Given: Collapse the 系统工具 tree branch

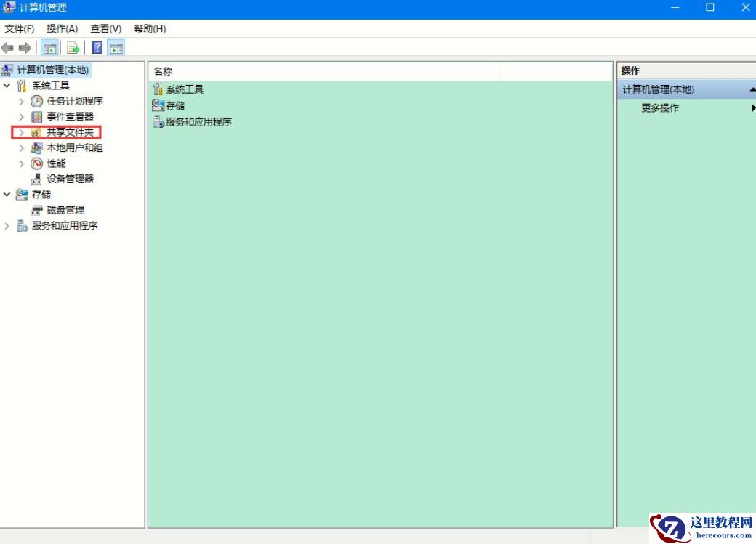Looking at the screenshot, I should click(x=7, y=86).
